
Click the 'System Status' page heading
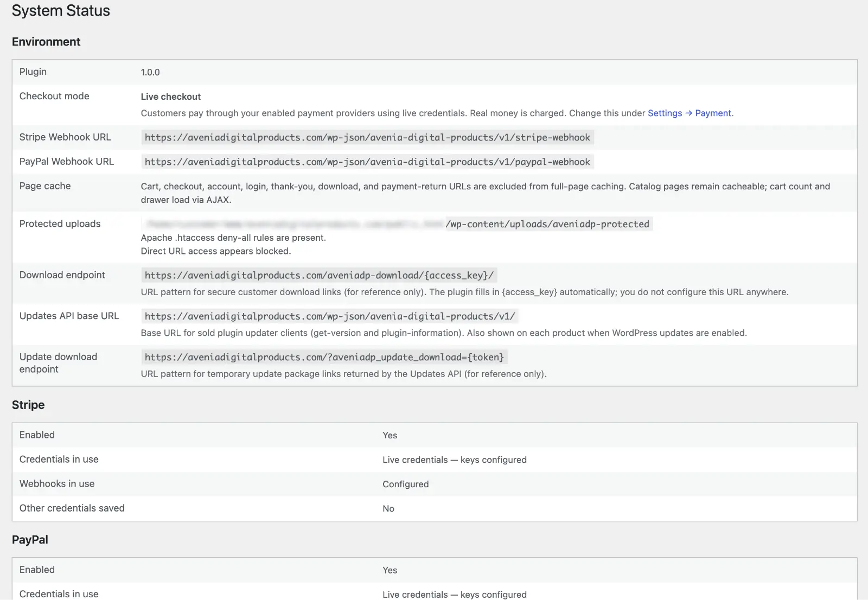click(x=61, y=11)
